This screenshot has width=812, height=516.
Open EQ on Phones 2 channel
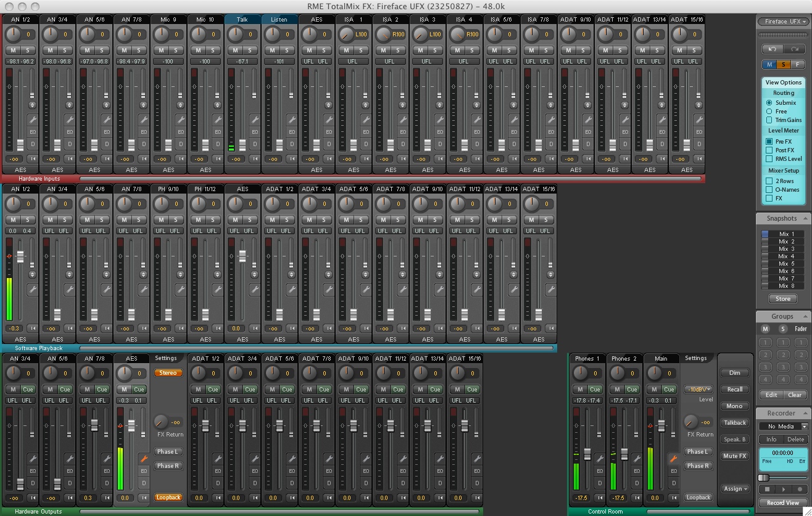[x=637, y=471]
